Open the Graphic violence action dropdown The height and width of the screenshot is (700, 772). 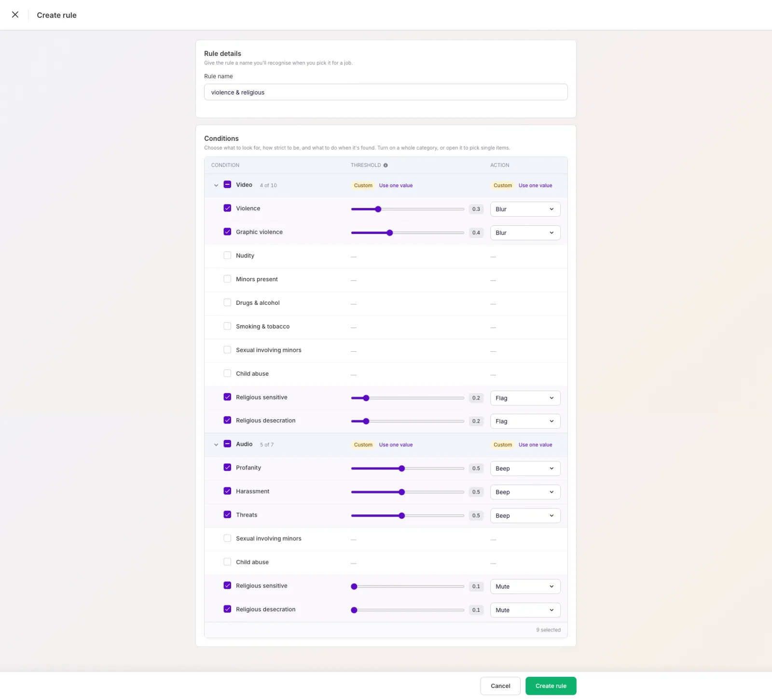525,233
